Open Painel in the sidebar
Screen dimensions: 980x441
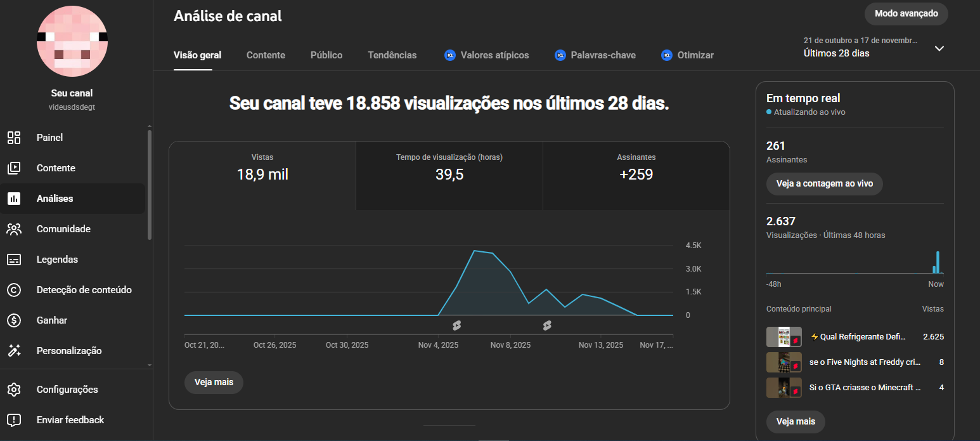click(x=72, y=138)
